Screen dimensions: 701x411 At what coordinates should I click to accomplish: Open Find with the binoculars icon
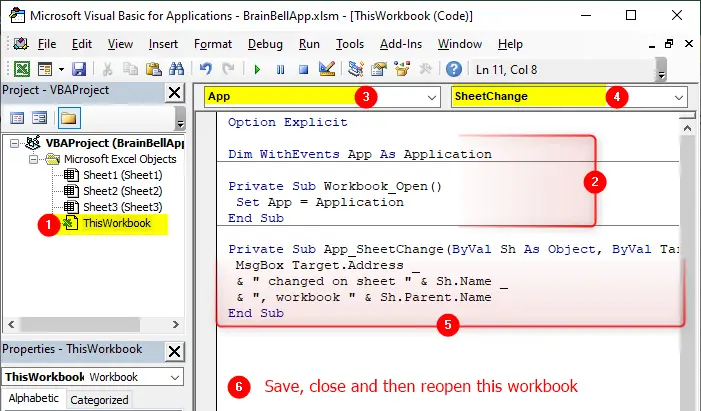tap(177, 69)
